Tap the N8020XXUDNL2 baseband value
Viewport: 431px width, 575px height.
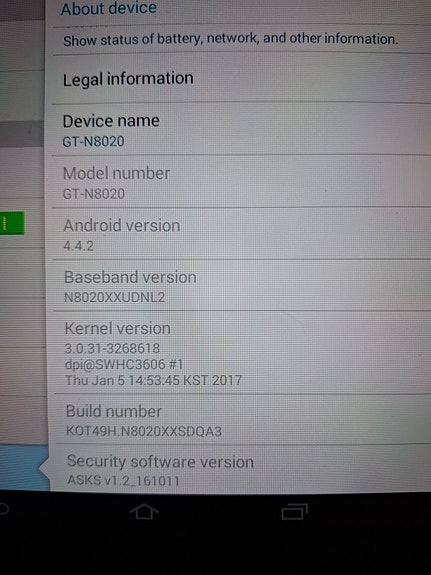click(x=114, y=297)
